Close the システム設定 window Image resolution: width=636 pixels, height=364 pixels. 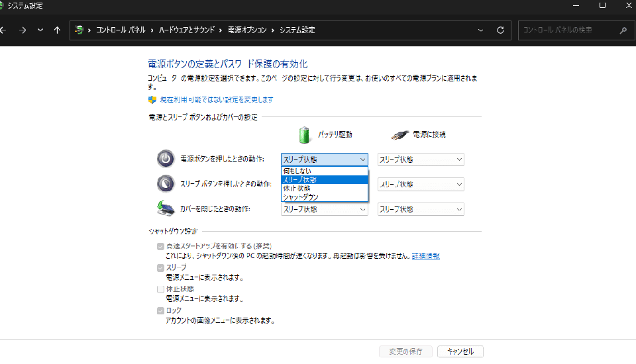coord(629,6)
